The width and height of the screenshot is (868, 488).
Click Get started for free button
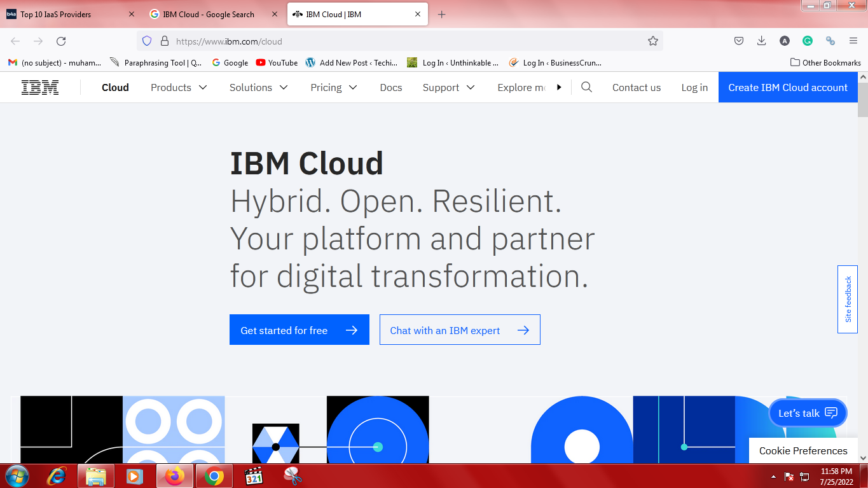pyautogui.click(x=300, y=330)
